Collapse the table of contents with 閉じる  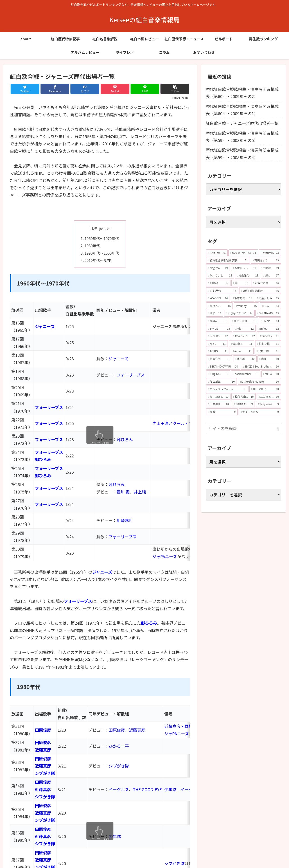pyautogui.click(x=105, y=229)
